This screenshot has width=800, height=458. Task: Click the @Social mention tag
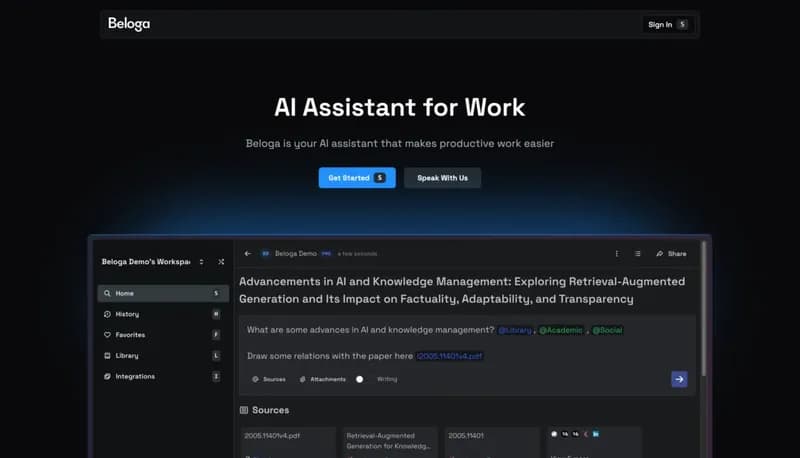[x=607, y=330]
